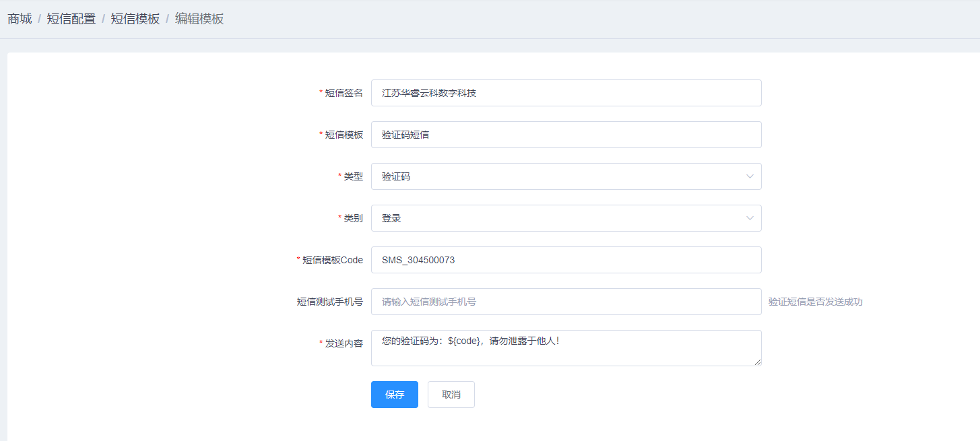This screenshot has height=441, width=980.
Task: Focus the 短信签名 input field
Action: [x=566, y=93]
